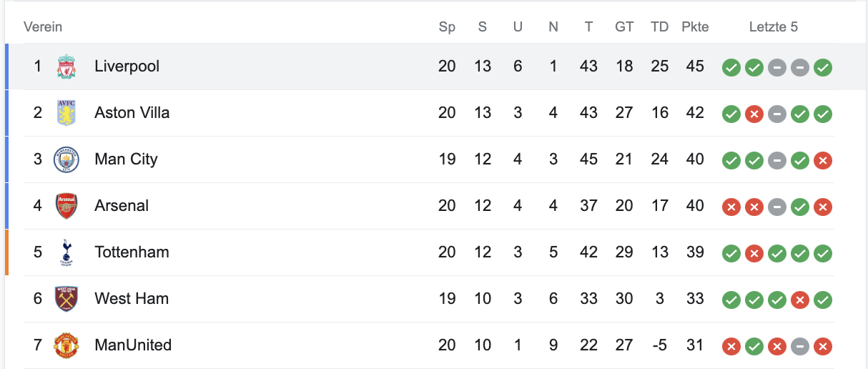Image resolution: width=868 pixels, height=369 pixels.
Task: Click the Arsenal team name
Action: (122, 206)
